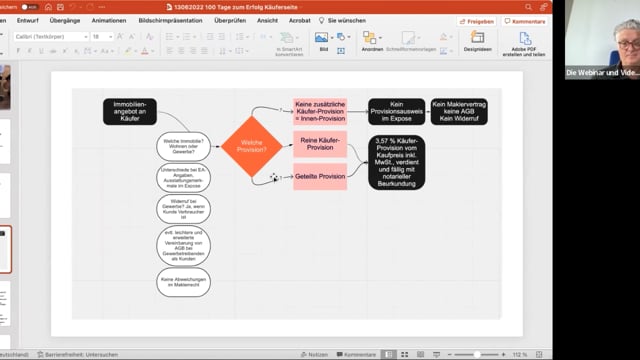Increase list indent level
This screenshot has height=360, width=640.
pyautogui.click(x=222, y=37)
